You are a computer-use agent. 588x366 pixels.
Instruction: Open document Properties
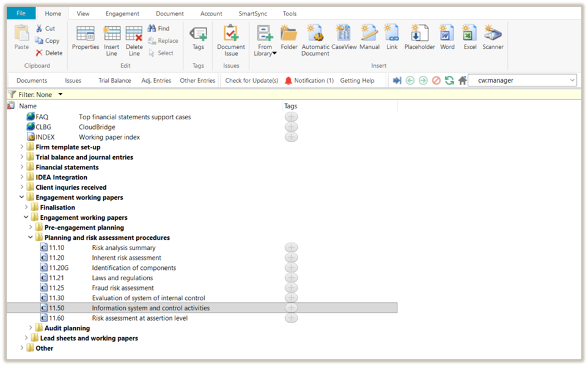86,38
